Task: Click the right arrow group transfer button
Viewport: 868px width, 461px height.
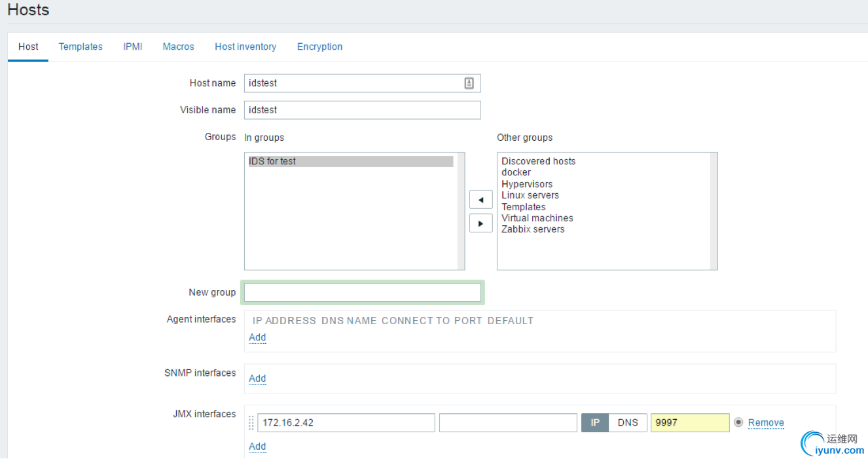Action: [x=481, y=223]
